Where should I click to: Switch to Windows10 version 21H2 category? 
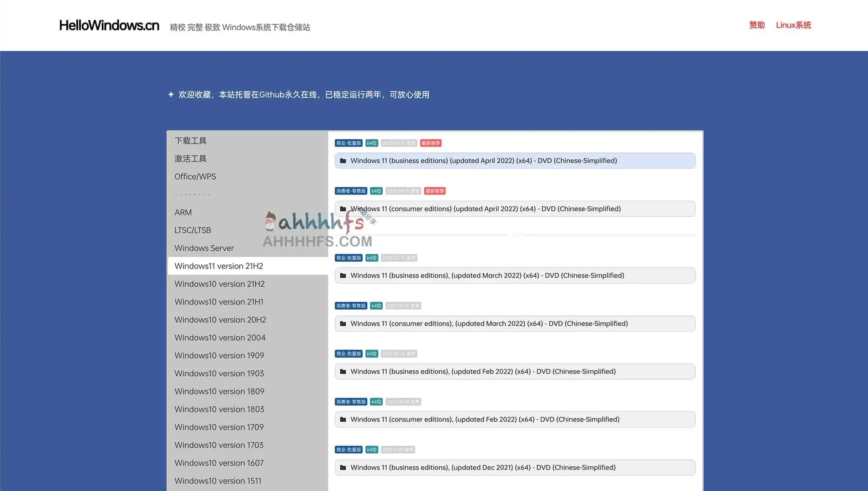[219, 283]
